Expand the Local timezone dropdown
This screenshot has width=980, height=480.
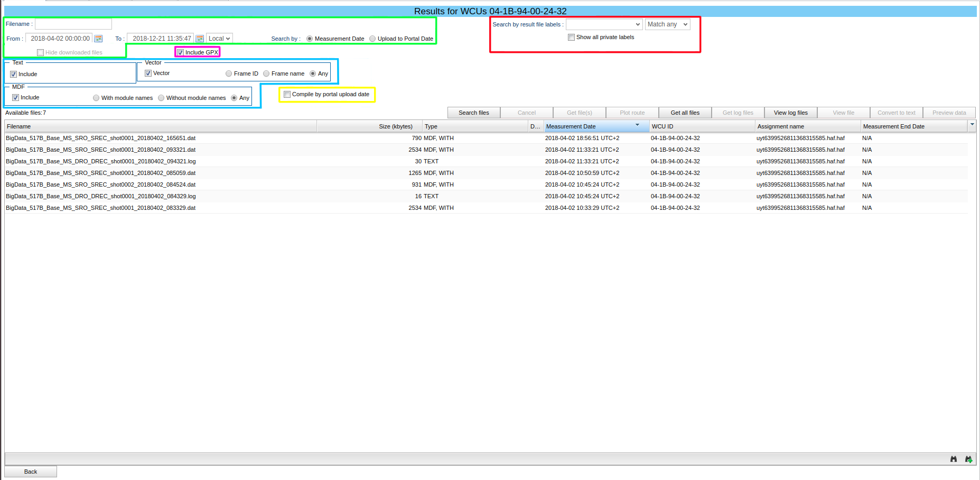pos(219,39)
